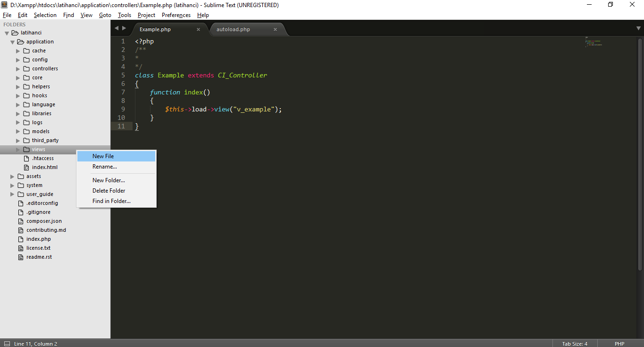The width and height of the screenshot is (644, 347).
Task: Change syntax by clicking PHP in status bar
Action: click(x=619, y=343)
